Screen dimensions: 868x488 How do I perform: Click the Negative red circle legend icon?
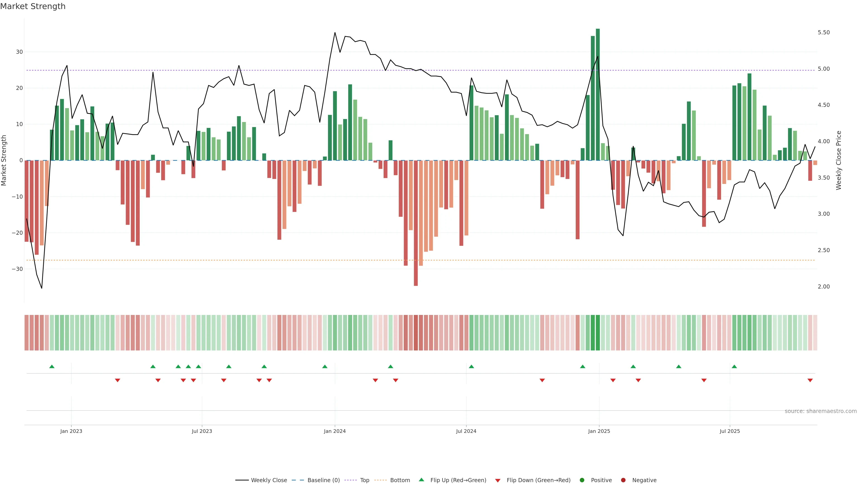click(623, 480)
